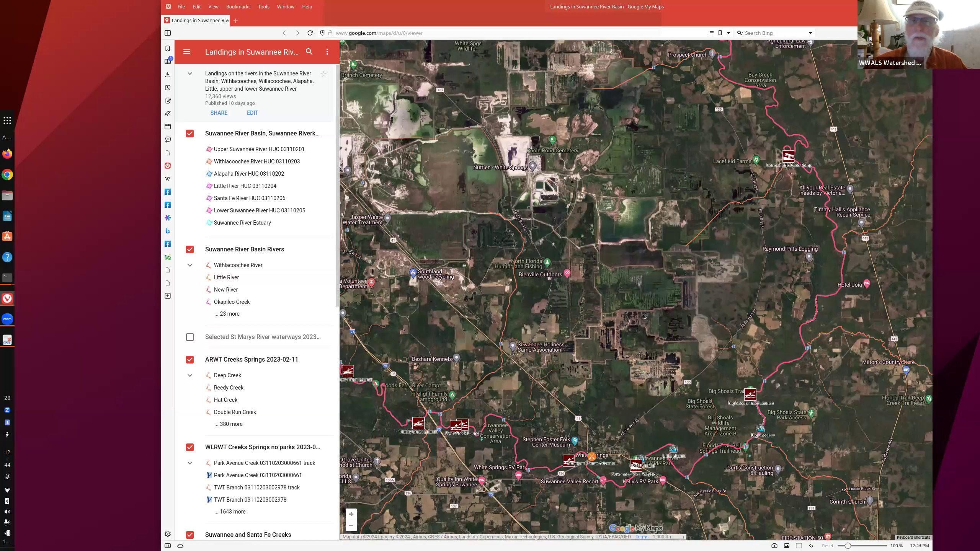This screenshot has height=551, width=980.
Task: Open Keyboard shortcuts on the map
Action: point(913,537)
